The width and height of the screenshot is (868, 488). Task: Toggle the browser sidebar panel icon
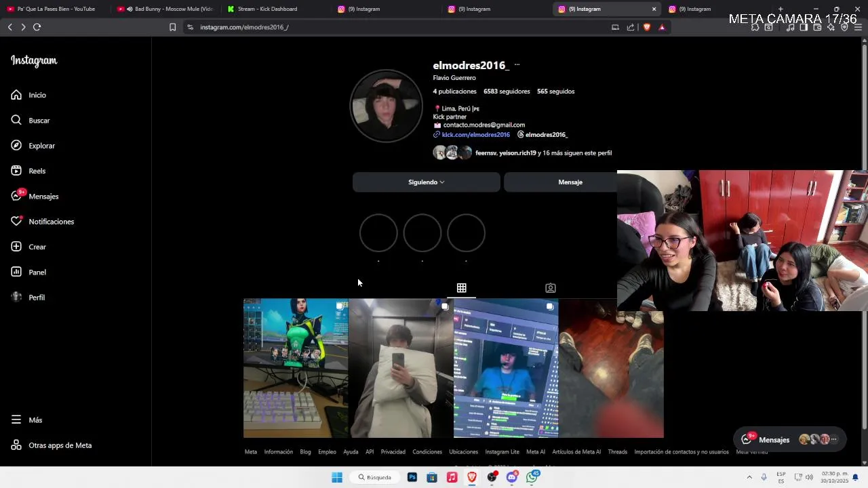pos(804,27)
